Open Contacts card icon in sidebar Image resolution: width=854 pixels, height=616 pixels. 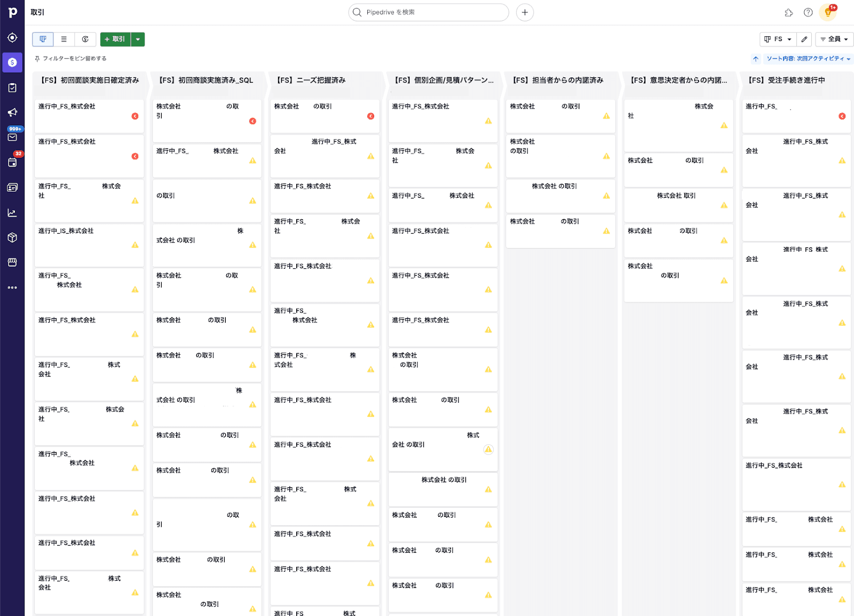[x=12, y=187]
